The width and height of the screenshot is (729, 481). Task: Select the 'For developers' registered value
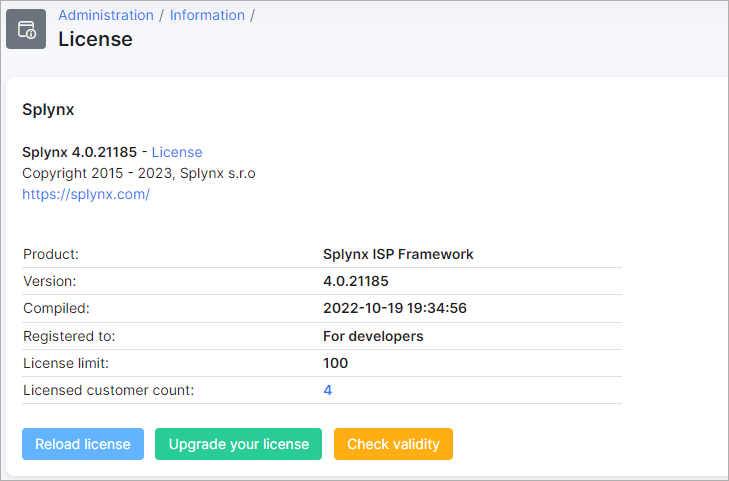(373, 336)
